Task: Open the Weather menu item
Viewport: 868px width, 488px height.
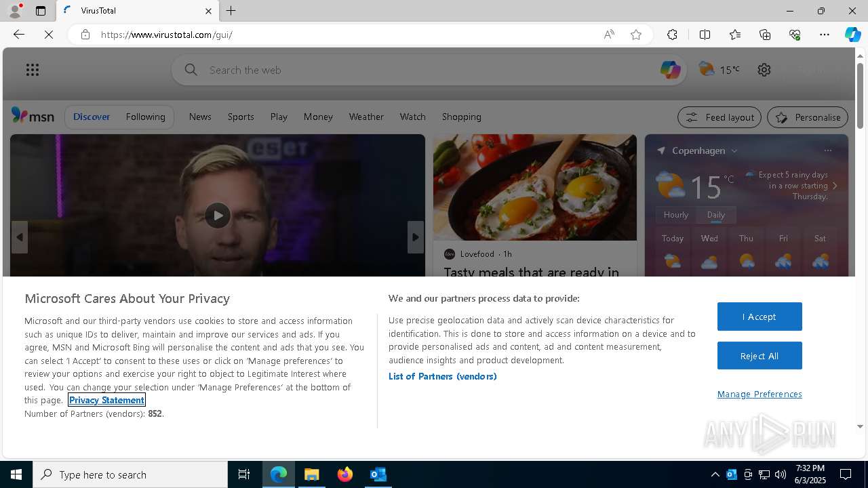Action: click(366, 117)
